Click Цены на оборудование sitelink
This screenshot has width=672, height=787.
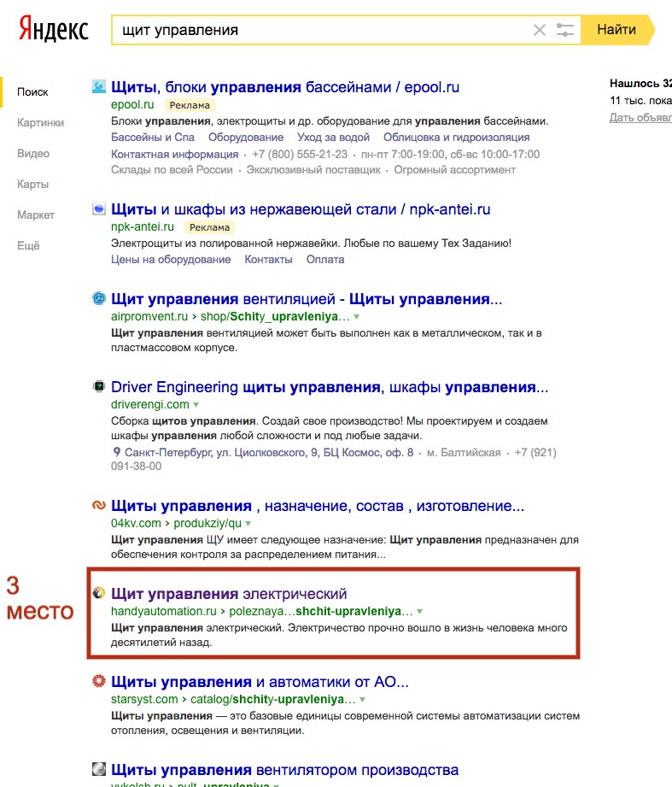(x=171, y=260)
